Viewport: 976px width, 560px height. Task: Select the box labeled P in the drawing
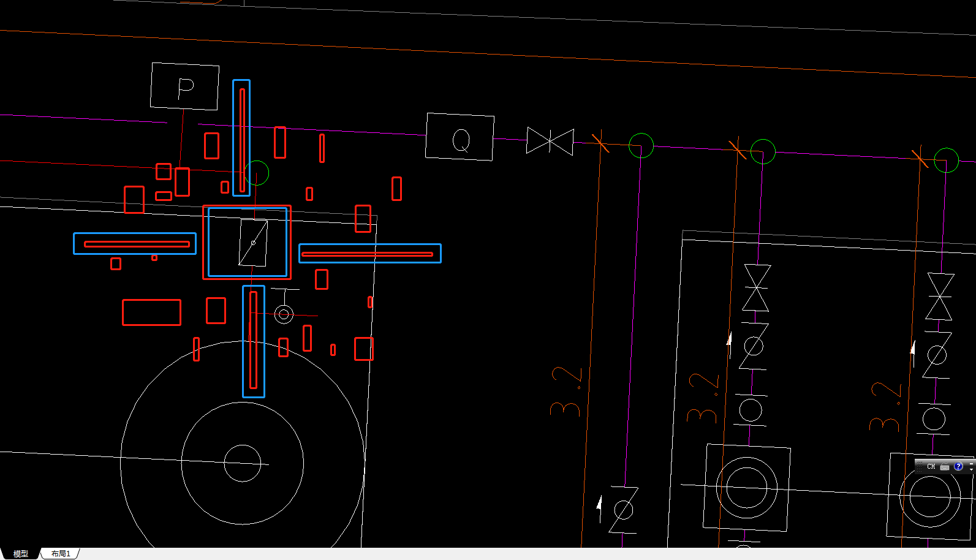pyautogui.click(x=185, y=86)
